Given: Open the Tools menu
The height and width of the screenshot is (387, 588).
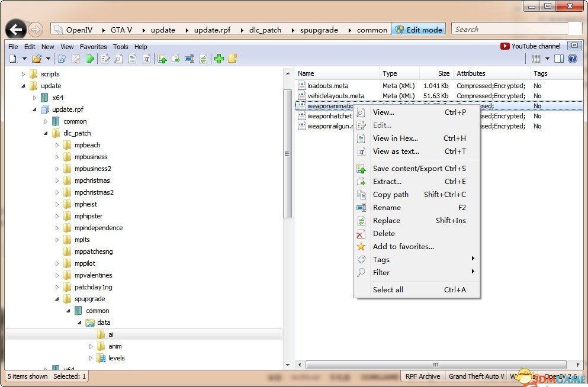Looking at the screenshot, I should click(x=121, y=47).
